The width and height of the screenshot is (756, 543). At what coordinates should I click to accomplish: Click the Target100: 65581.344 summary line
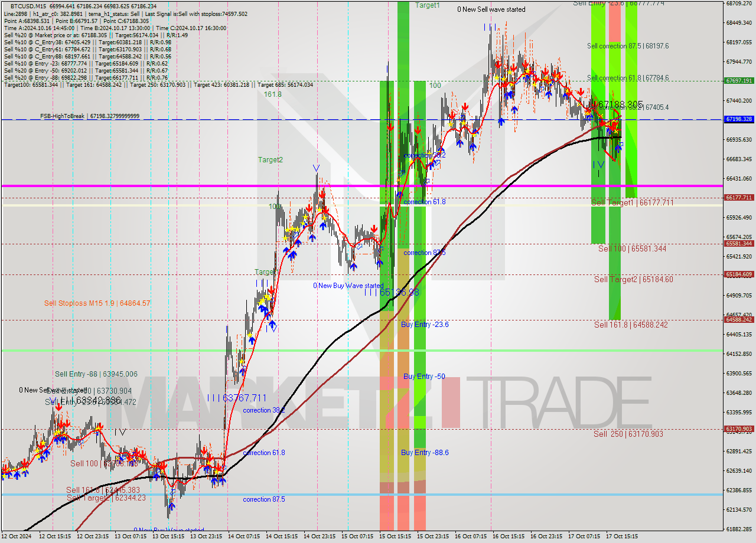(x=158, y=85)
